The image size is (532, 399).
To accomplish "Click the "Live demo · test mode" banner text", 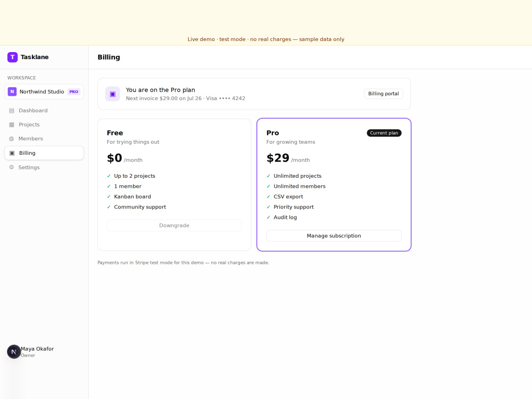I will coord(266,39).
